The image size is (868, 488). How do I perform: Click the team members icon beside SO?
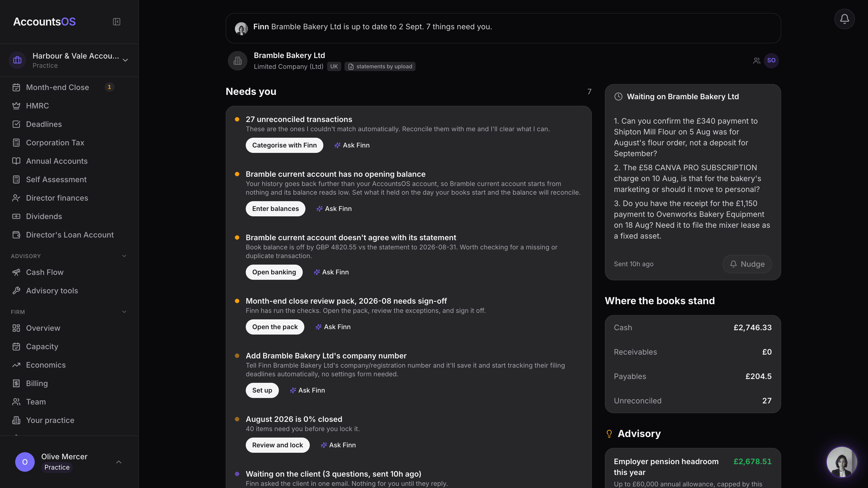tap(757, 61)
